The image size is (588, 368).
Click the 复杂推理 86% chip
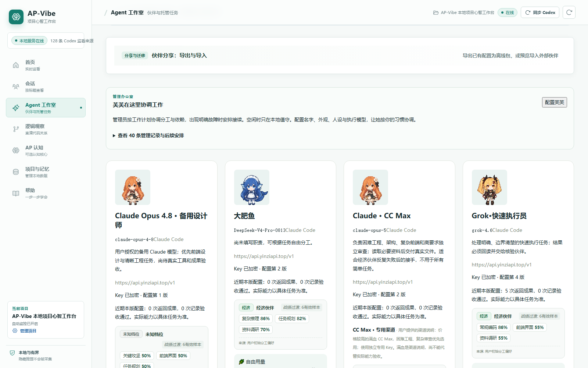[x=255, y=319]
